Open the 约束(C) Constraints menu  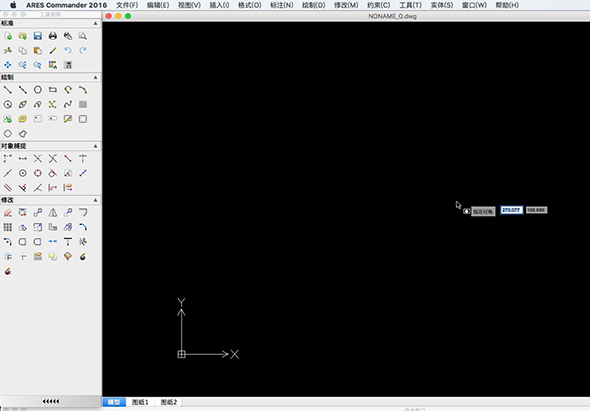click(379, 5)
